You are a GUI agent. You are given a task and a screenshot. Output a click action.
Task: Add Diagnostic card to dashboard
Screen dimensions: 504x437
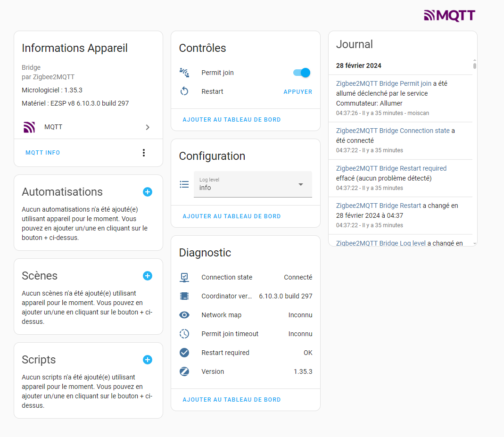(232, 399)
